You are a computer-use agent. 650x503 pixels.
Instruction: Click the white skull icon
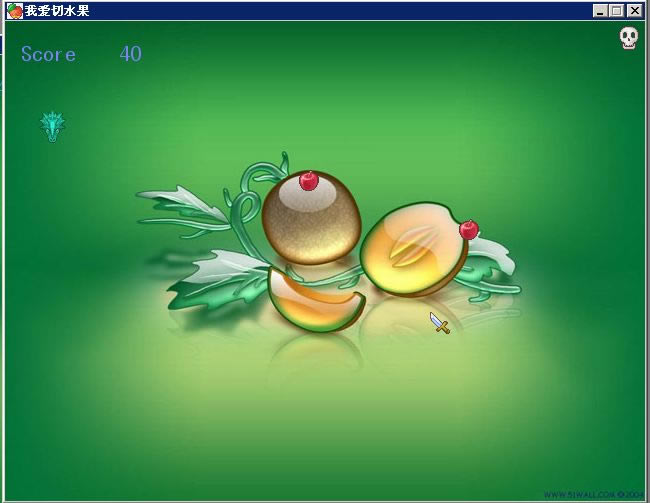click(628, 38)
